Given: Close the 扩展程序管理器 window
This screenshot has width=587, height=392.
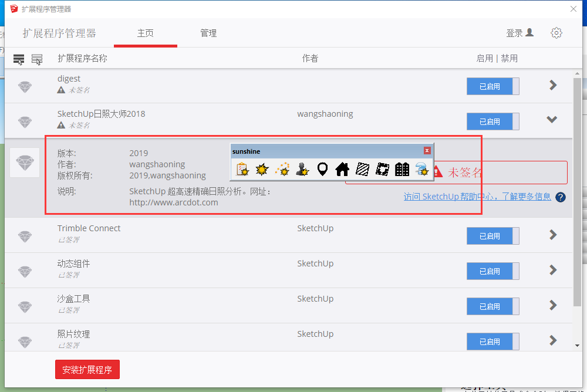Looking at the screenshot, I should [573, 9].
